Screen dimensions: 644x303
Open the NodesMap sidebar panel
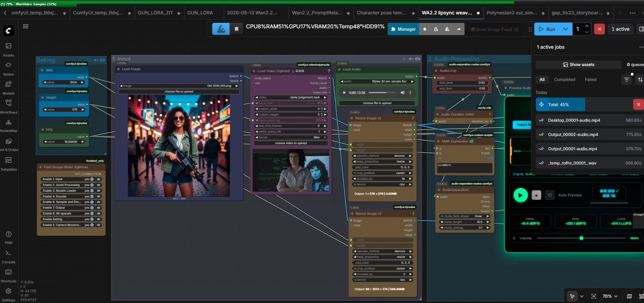(x=8, y=125)
